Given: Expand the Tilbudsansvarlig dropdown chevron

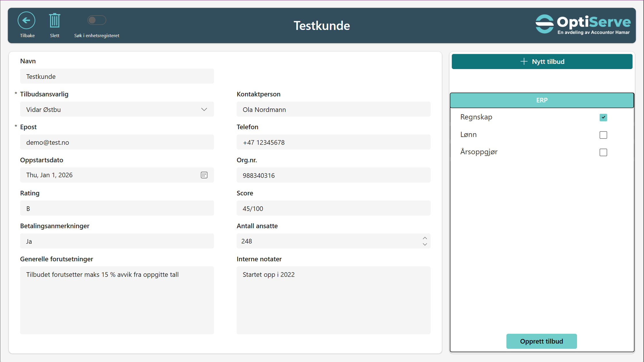Looking at the screenshot, I should tap(204, 109).
